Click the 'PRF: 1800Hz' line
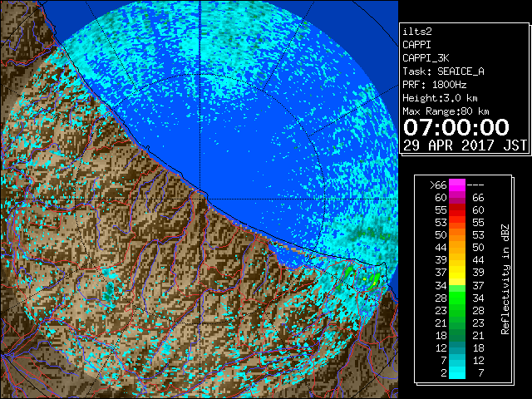This screenshot has height=399, width=532. click(x=435, y=85)
